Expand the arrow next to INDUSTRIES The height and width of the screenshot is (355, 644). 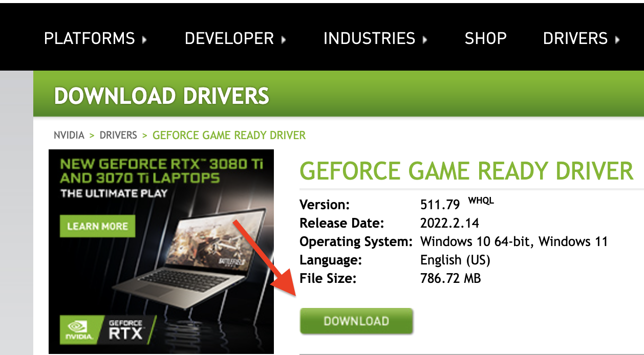424,39
